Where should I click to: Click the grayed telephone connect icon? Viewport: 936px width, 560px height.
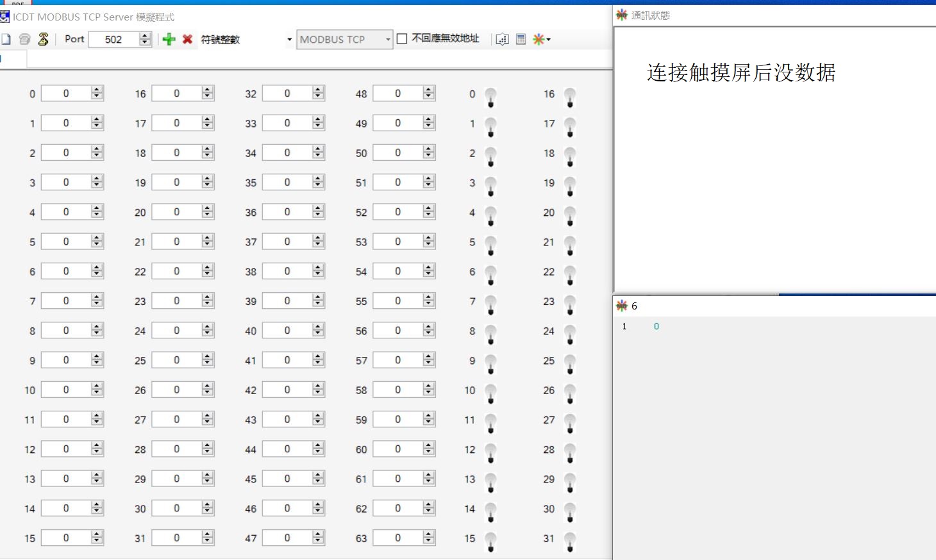click(24, 39)
